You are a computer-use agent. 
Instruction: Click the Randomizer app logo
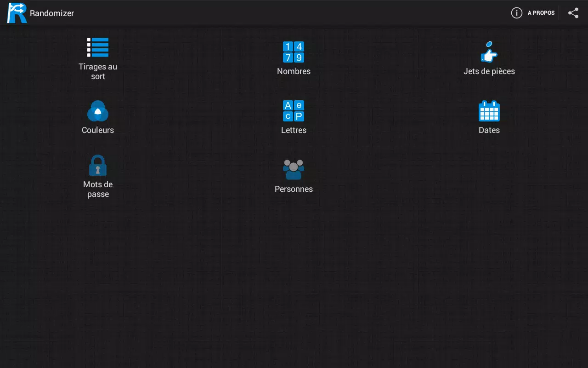point(17,13)
